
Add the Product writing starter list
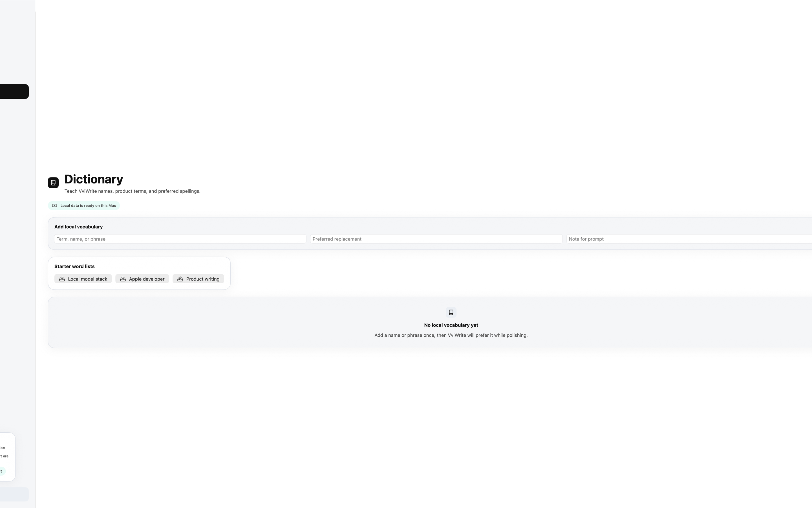198,279
